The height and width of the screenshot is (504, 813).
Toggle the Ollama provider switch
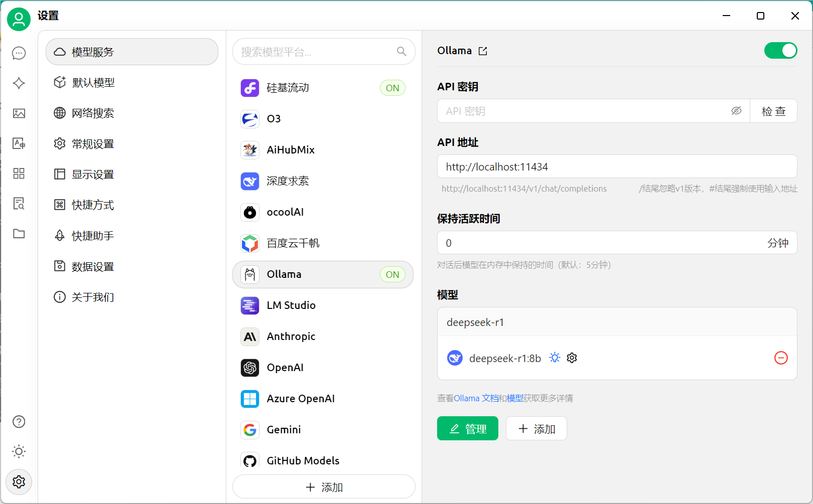point(780,51)
